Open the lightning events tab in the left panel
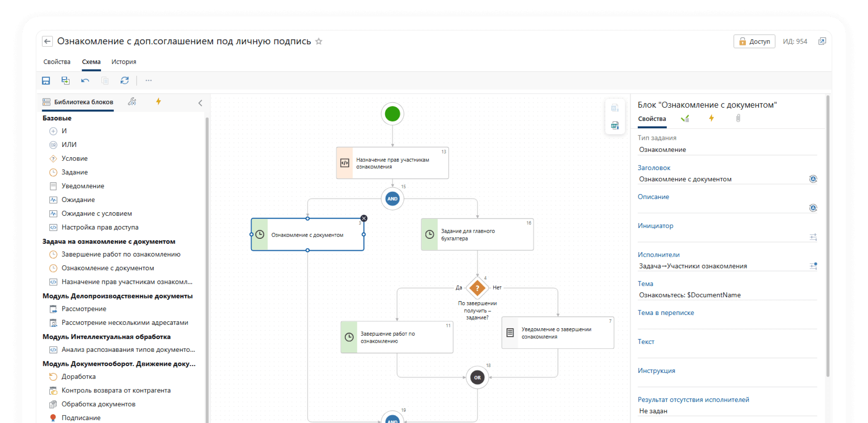 158,101
